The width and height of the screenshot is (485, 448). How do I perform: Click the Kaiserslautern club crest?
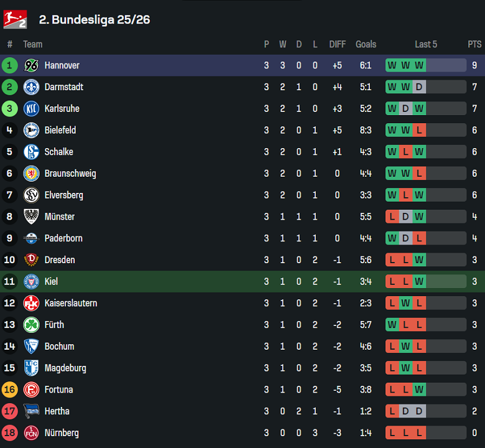pyautogui.click(x=31, y=303)
